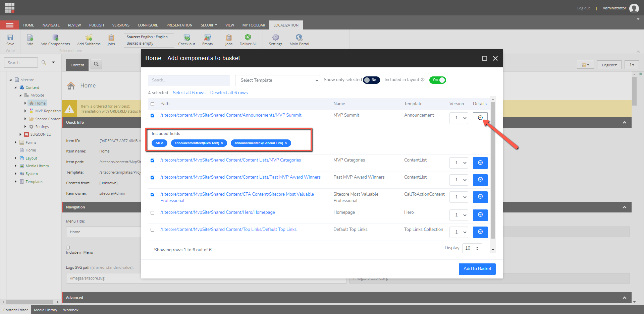Uncheck the MVP Summit row checkbox
Image resolution: width=644 pixels, height=314 pixels.
pos(153,115)
